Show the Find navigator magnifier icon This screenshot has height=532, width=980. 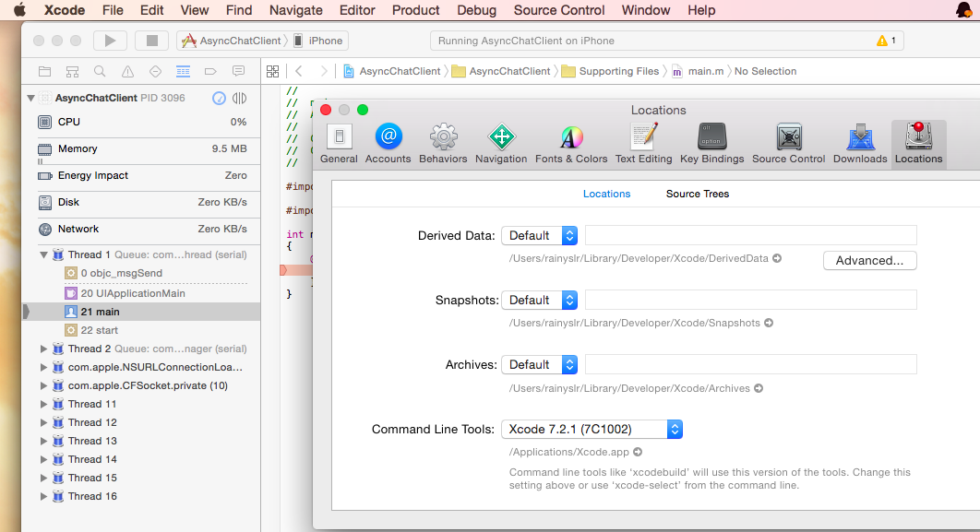(x=100, y=71)
